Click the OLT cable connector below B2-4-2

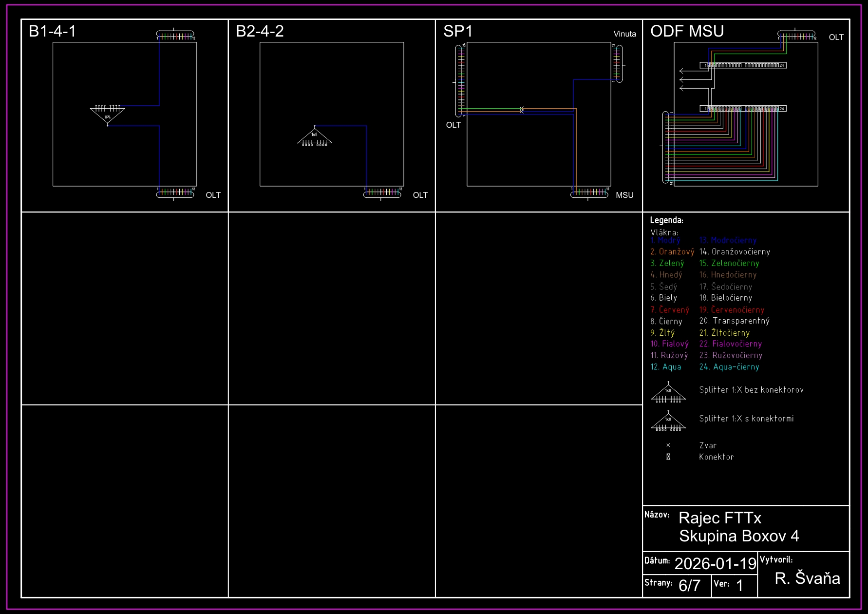point(382,193)
